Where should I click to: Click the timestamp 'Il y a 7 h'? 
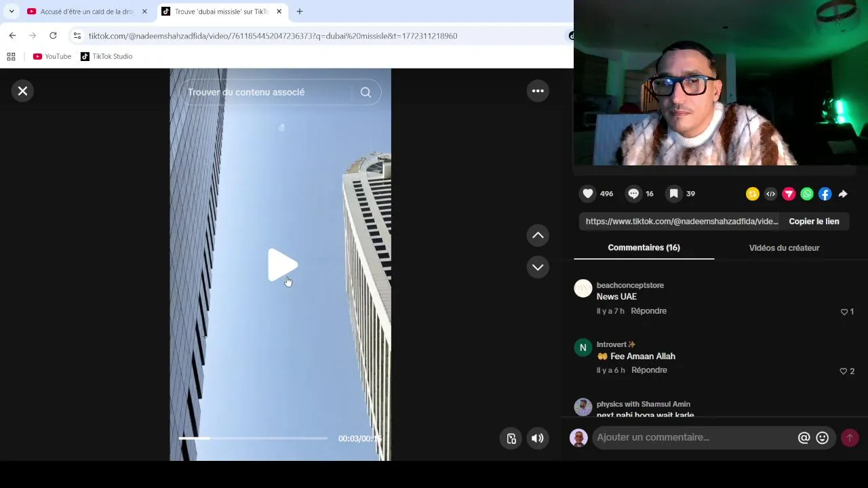tap(610, 311)
